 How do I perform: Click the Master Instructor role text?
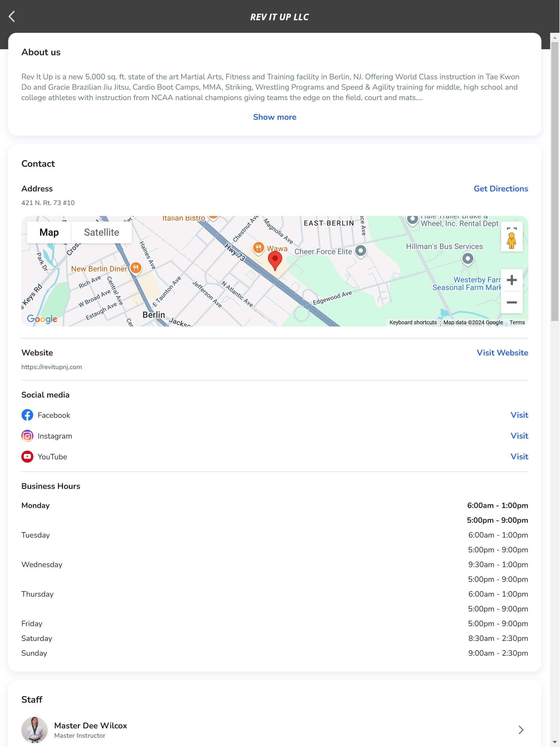coord(80,736)
